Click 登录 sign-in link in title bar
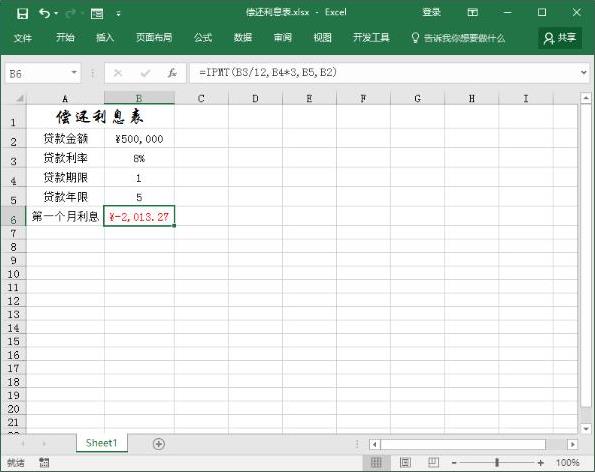 tap(431, 13)
